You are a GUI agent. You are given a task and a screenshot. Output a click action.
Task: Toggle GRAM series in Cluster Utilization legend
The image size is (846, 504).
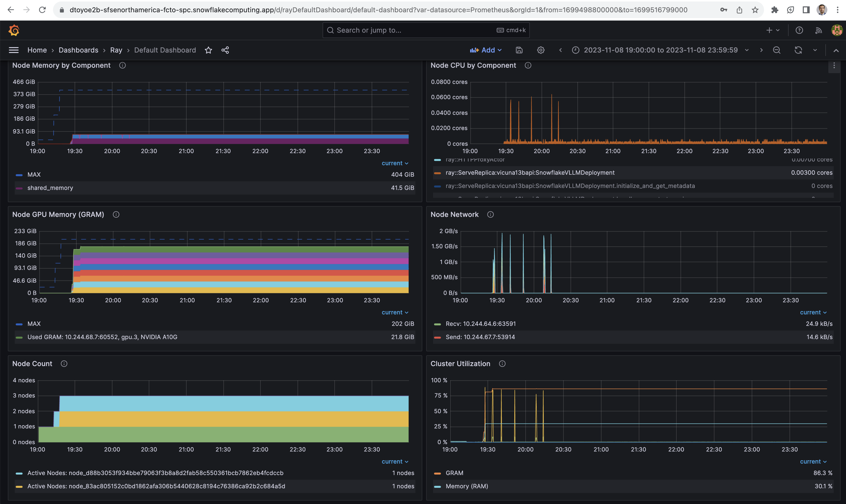pos(454,473)
